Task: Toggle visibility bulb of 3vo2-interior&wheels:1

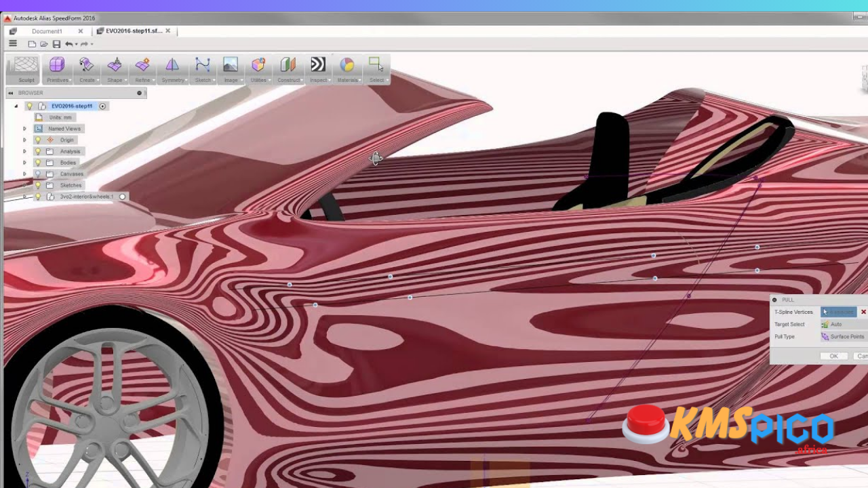Action: click(x=38, y=197)
